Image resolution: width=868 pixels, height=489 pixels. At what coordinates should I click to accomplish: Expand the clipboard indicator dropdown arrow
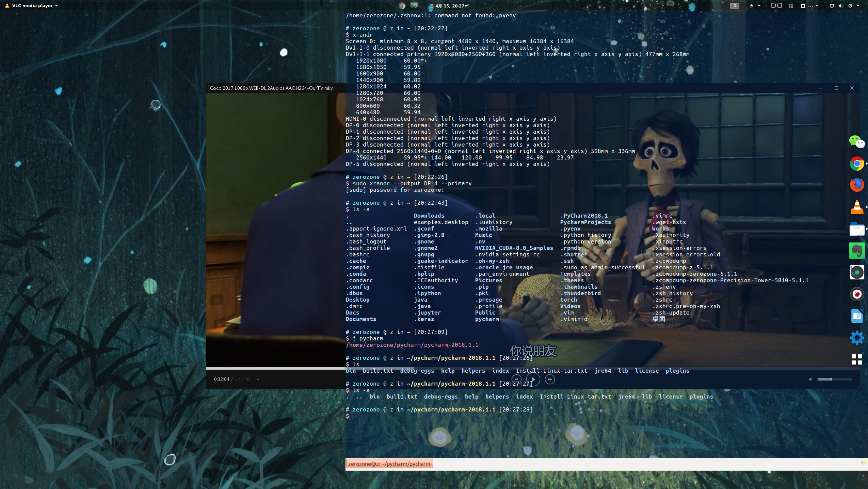tap(817, 5)
